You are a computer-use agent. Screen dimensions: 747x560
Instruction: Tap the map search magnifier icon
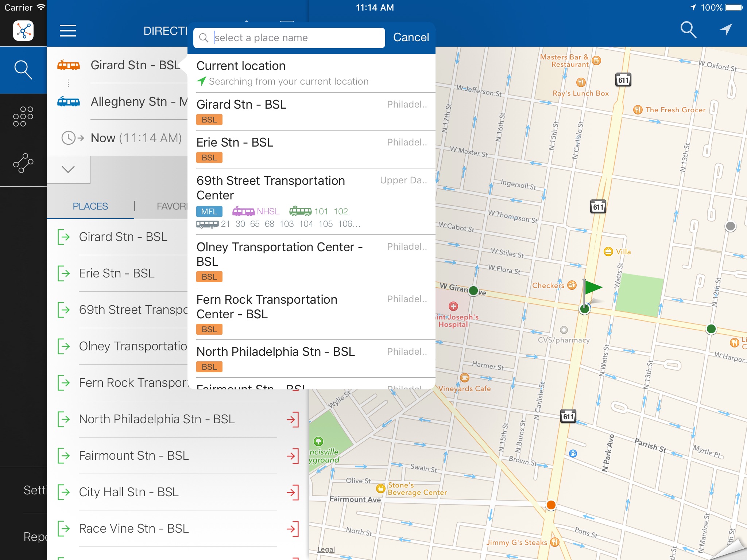[688, 30]
